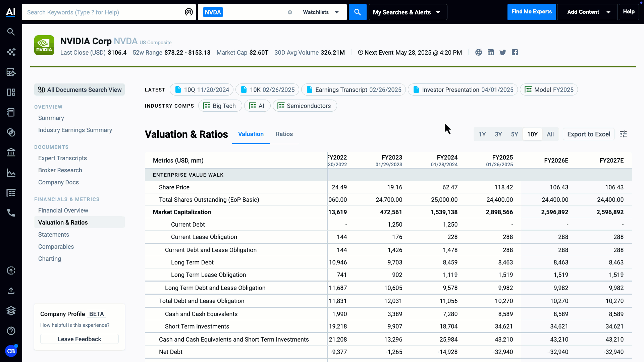This screenshot has height=362, width=644.
Task: Select the 1Y time range
Action: [482, 134]
